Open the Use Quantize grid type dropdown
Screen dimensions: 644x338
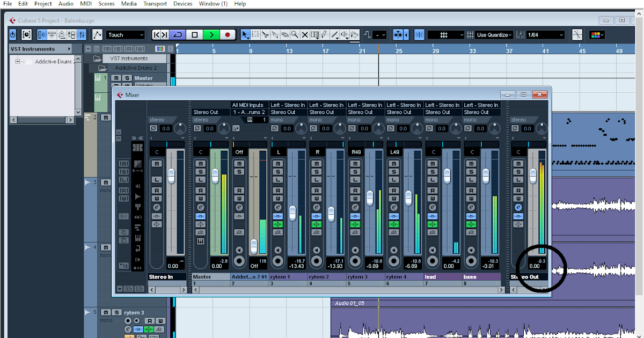(x=493, y=35)
